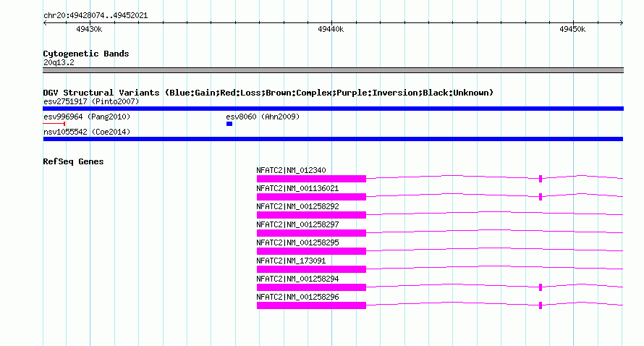Click the NM_001258294 large magenta exon block
This screenshot has height=346, width=644.
(x=311, y=287)
